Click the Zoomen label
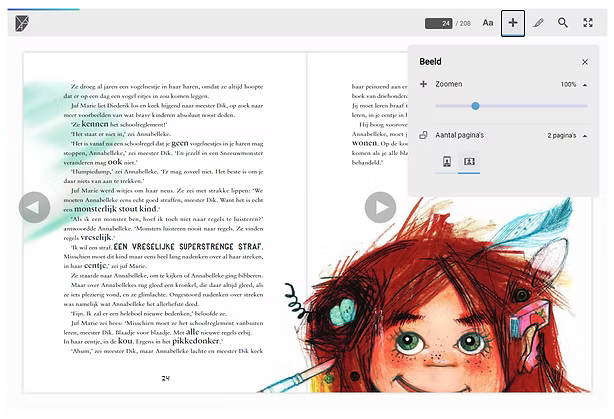 (449, 84)
